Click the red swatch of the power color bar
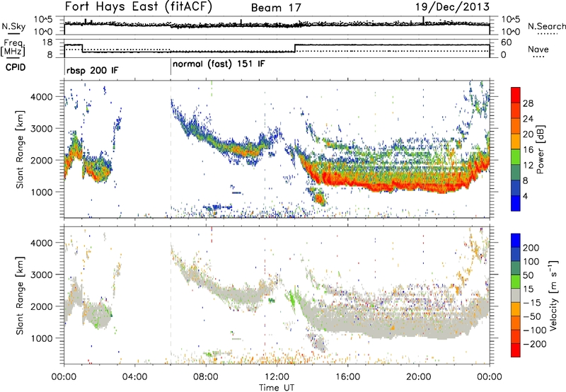Image resolution: width=566 pixels, height=392 pixels. [516, 95]
